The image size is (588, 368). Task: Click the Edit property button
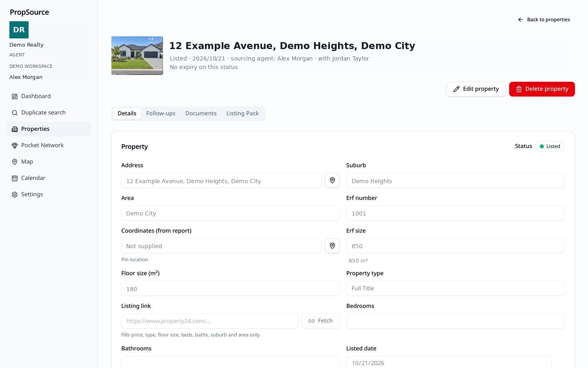476,89
